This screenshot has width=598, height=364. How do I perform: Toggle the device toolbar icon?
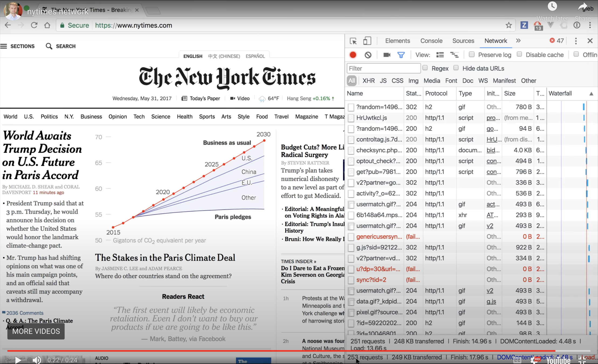pyautogui.click(x=367, y=41)
